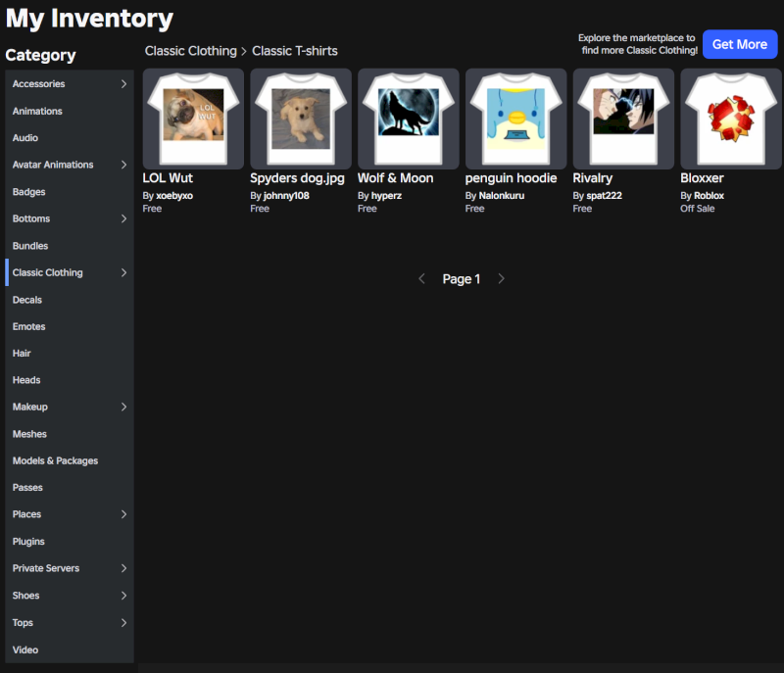Screen dimensions: 784x673
Task: Expand the Private Servers chevron
Action: pos(123,568)
